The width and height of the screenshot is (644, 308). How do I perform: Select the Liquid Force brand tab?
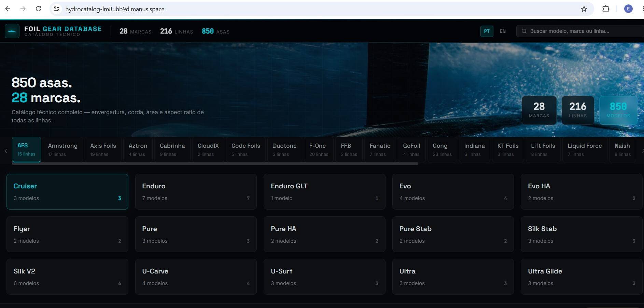pyautogui.click(x=585, y=149)
